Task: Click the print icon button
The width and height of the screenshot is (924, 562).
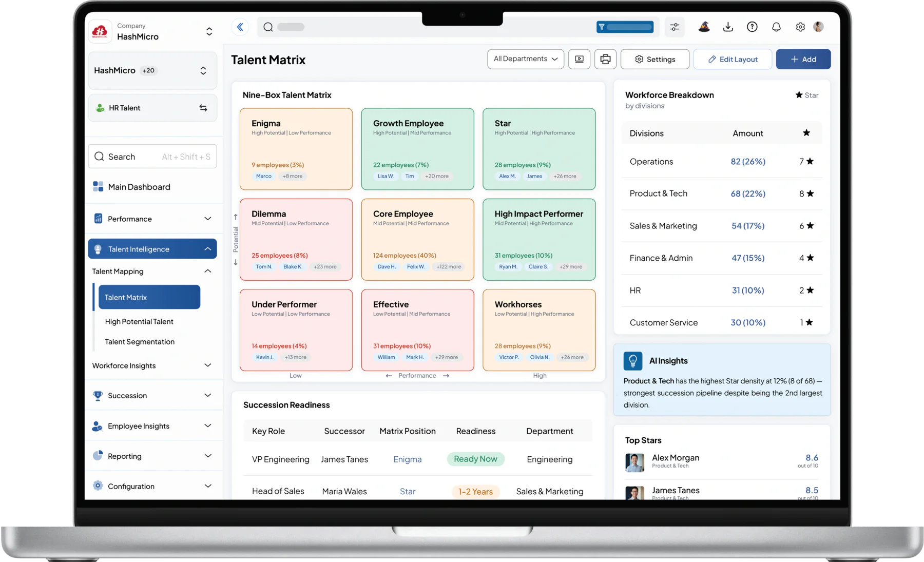Action: (x=605, y=59)
